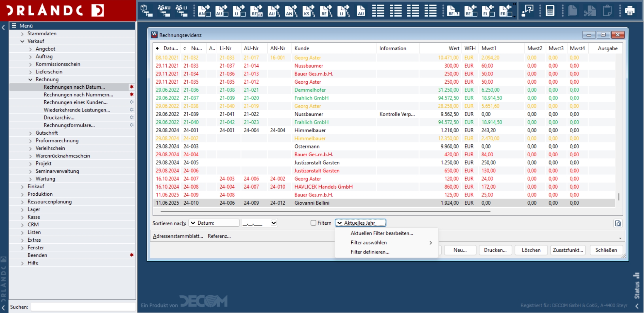The image size is (644, 313).
Task: Open the calculator icon
Action: (550, 11)
